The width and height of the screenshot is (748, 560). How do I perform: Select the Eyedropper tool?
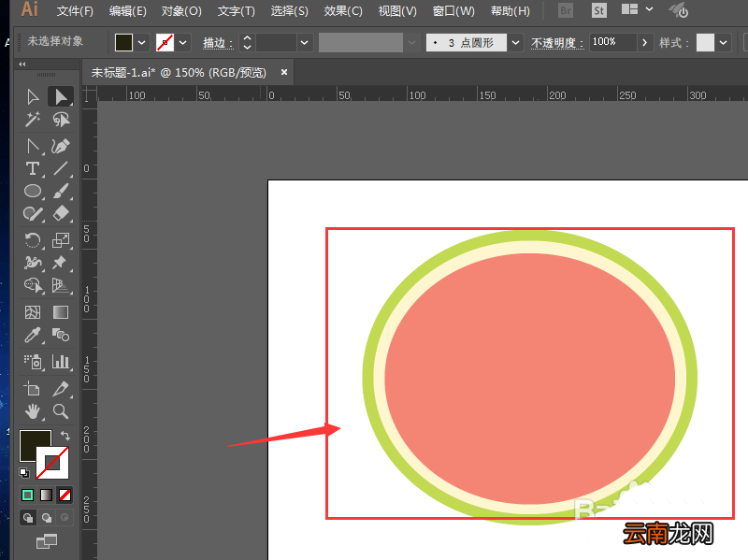click(33, 336)
